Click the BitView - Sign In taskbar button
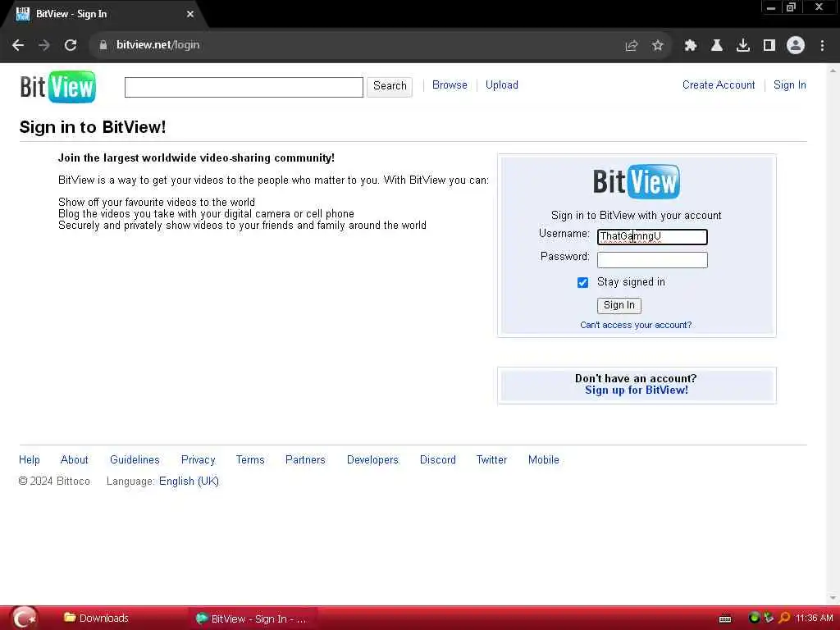Viewport: 840px width, 630px height. click(x=252, y=619)
